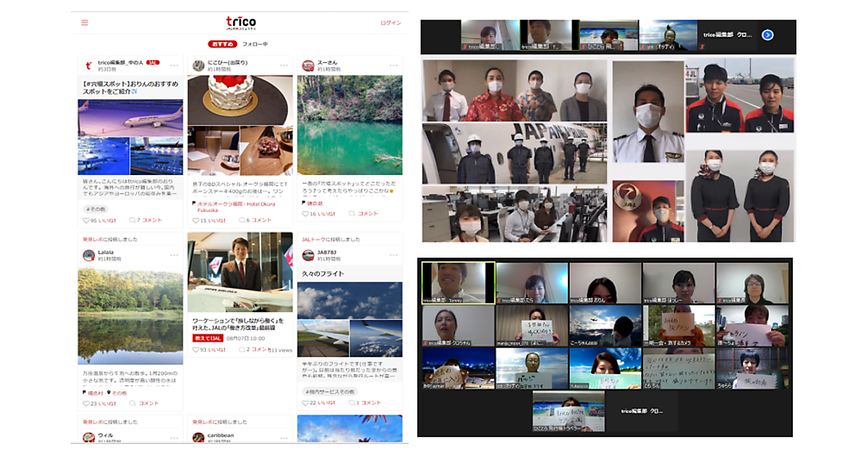Open the 2 comments on ワーケーション article
Screen dimensions: 868x456
pyautogui.click(x=253, y=350)
